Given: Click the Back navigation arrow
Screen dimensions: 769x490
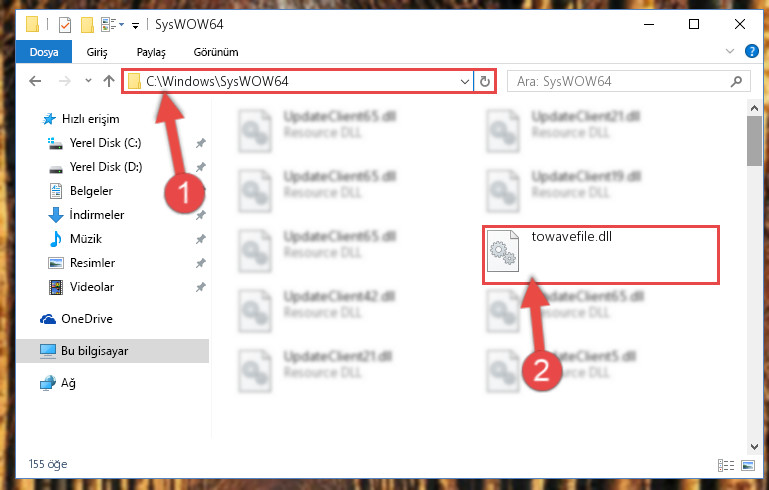Looking at the screenshot, I should click(35, 81).
